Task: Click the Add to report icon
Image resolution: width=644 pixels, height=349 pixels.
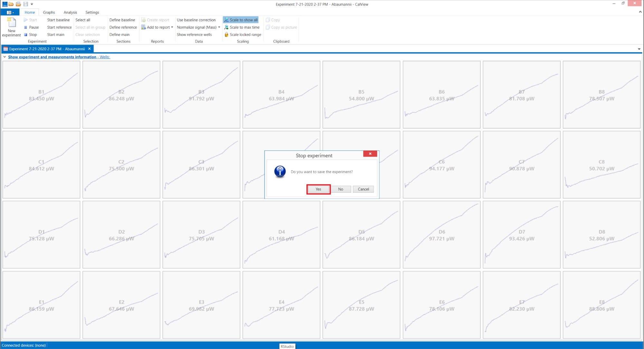Action: pyautogui.click(x=144, y=27)
